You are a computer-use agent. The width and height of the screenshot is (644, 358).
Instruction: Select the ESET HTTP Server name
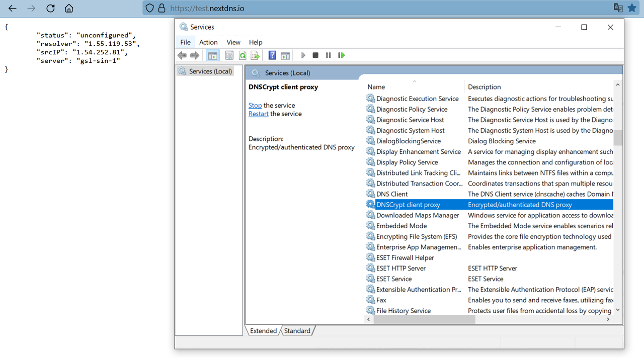[401, 268]
